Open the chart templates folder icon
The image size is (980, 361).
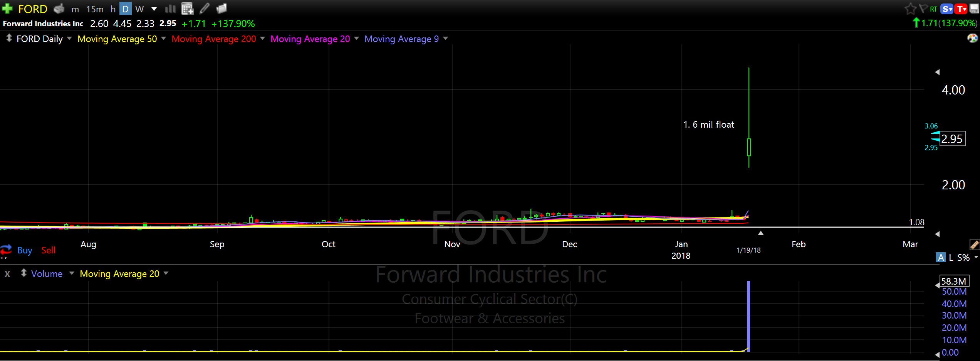tap(222, 8)
